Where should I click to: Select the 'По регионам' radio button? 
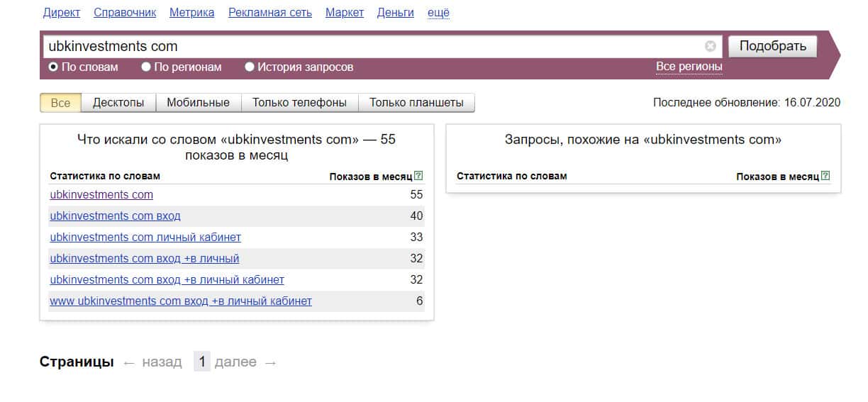pos(146,67)
